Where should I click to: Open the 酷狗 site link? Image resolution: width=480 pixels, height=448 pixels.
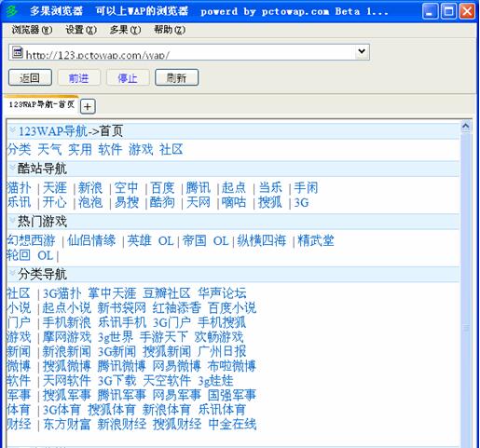coord(162,202)
